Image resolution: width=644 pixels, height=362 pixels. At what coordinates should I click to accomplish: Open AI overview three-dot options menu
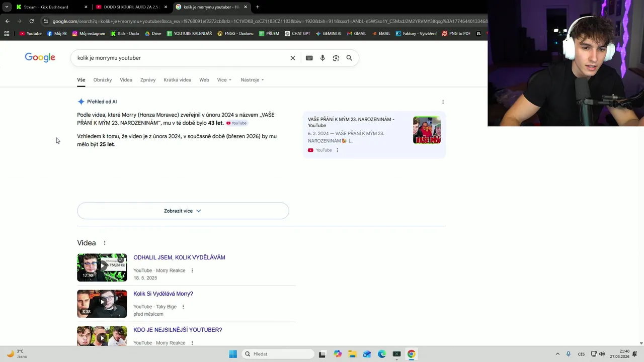click(443, 102)
